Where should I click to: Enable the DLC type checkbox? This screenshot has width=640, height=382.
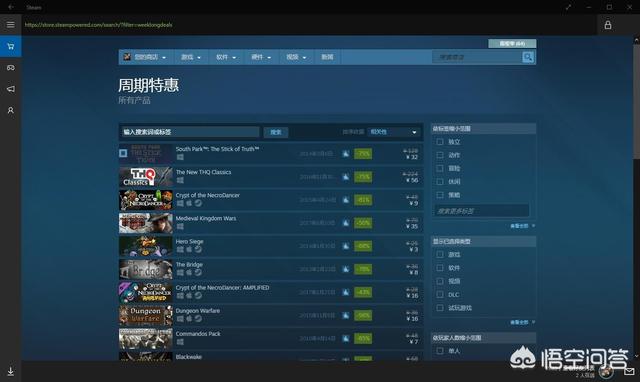440,294
